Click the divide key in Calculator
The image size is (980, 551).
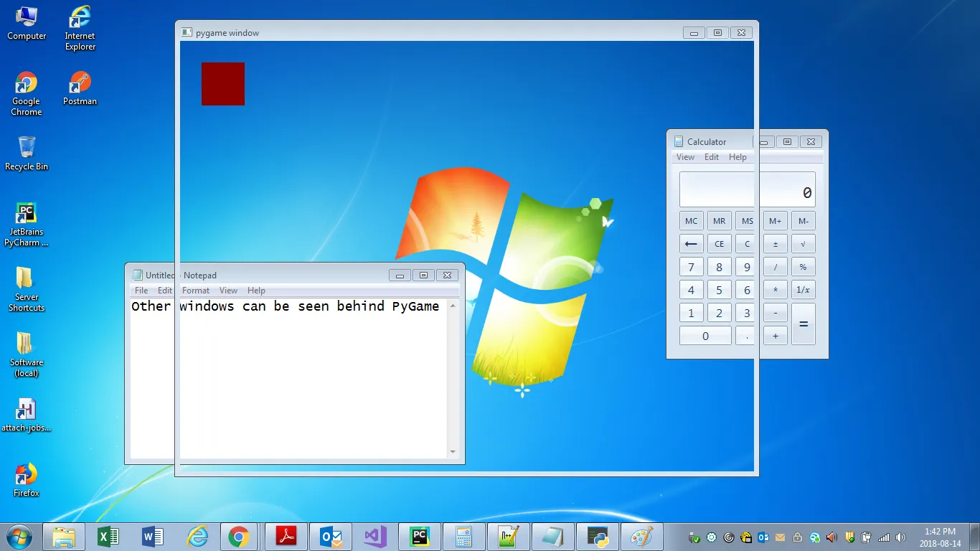(776, 267)
